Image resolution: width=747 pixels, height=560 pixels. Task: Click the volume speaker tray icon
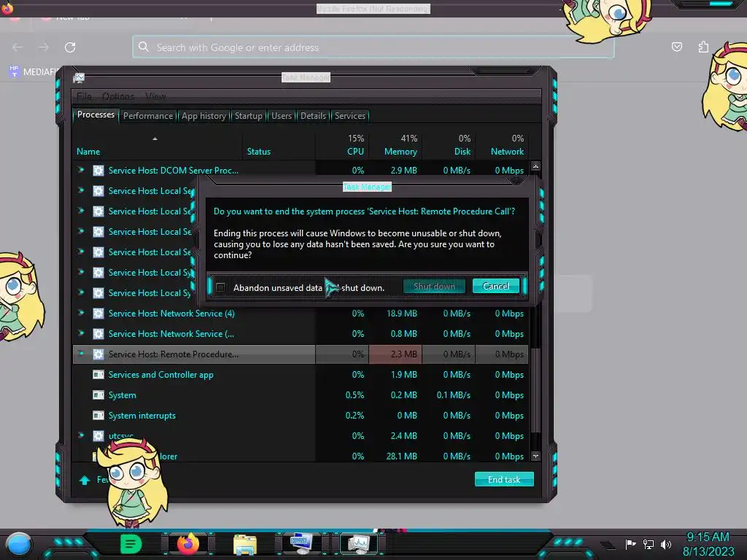[x=666, y=544]
